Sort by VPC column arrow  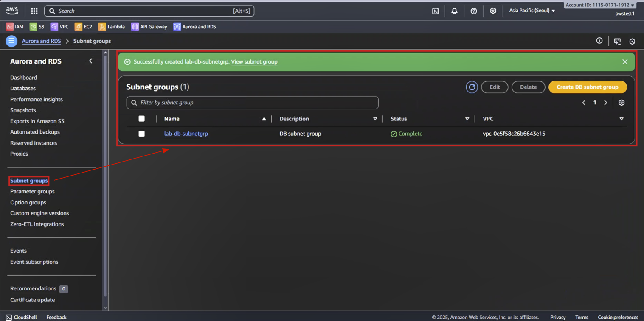tap(622, 119)
